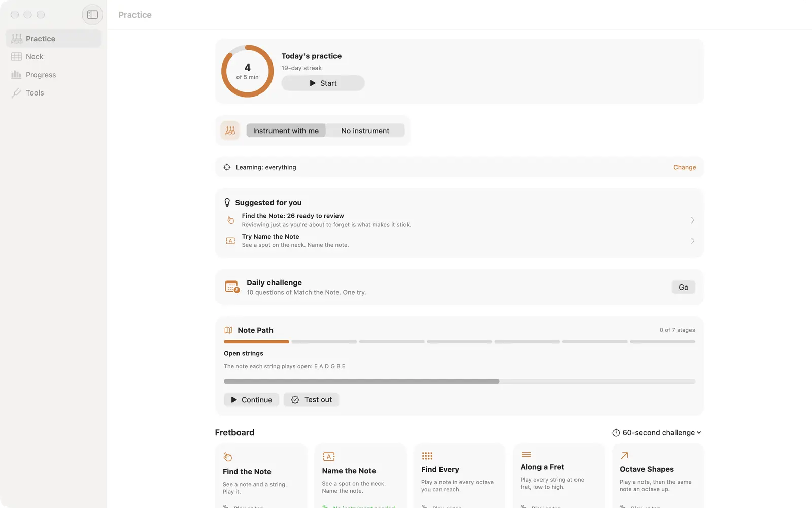Screen dimensions: 812x508
Task: Click Test out button
Action: tap(311, 400)
